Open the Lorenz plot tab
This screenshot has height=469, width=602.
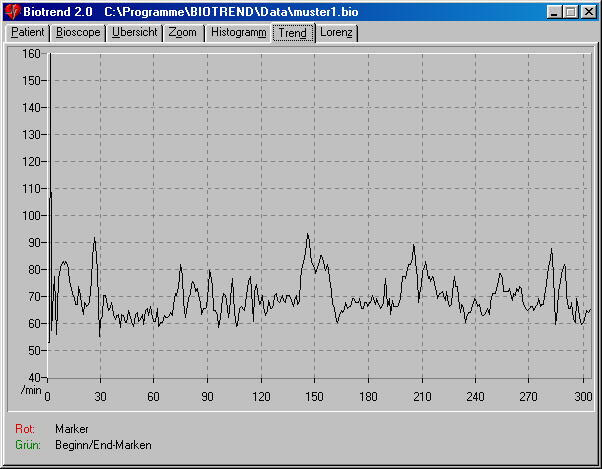tap(337, 33)
